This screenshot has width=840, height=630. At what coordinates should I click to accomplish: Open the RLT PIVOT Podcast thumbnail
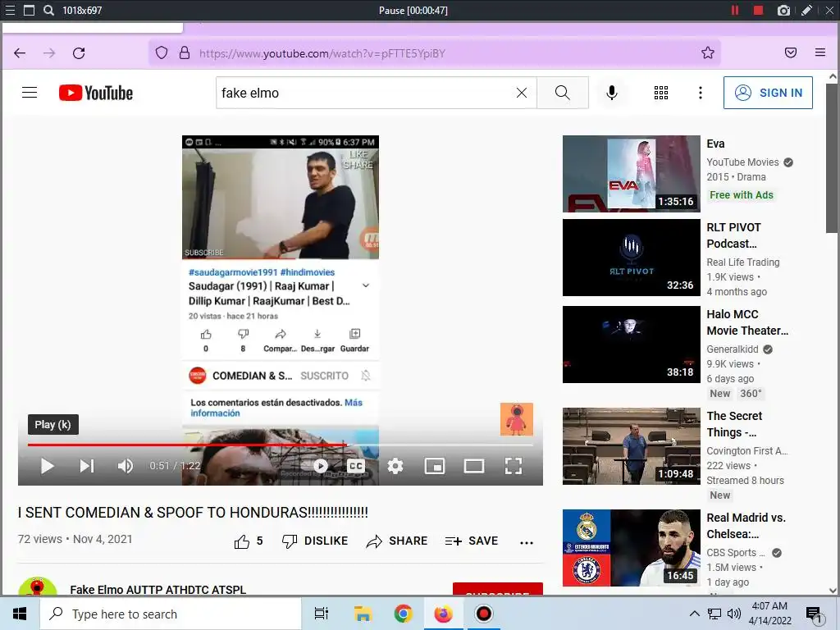[631, 257]
